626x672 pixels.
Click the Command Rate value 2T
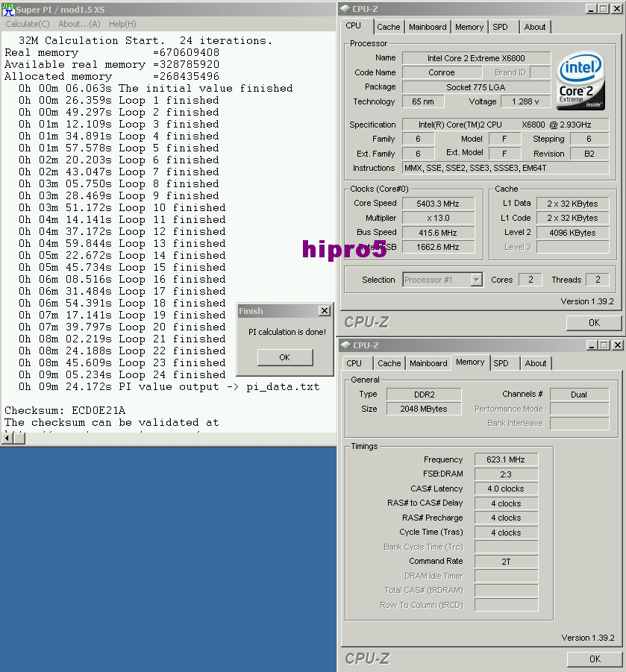coord(506,562)
